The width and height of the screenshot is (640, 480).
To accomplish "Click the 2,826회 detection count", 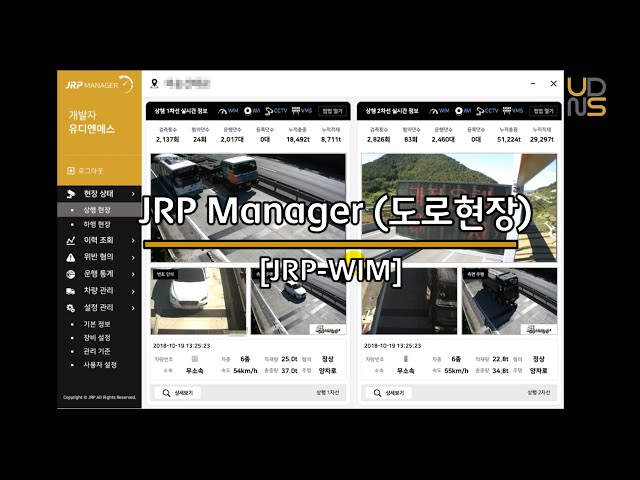I will tap(379, 140).
